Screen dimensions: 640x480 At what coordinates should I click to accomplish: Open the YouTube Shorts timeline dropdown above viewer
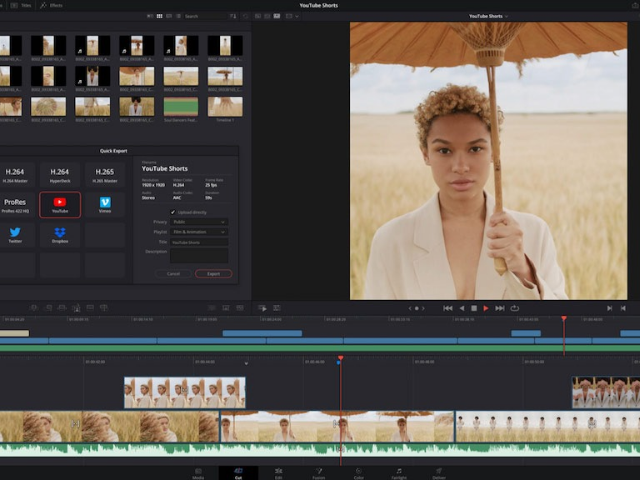[x=488, y=16]
